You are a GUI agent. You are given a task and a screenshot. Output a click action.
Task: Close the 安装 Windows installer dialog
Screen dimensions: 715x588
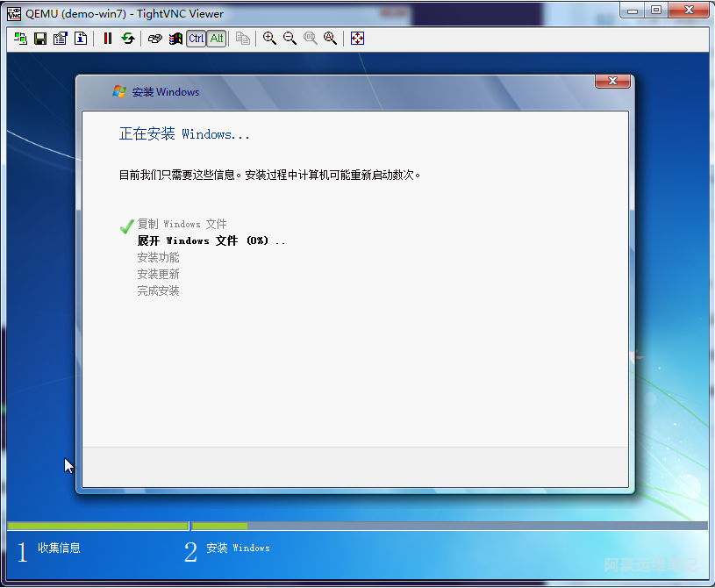[x=612, y=82]
